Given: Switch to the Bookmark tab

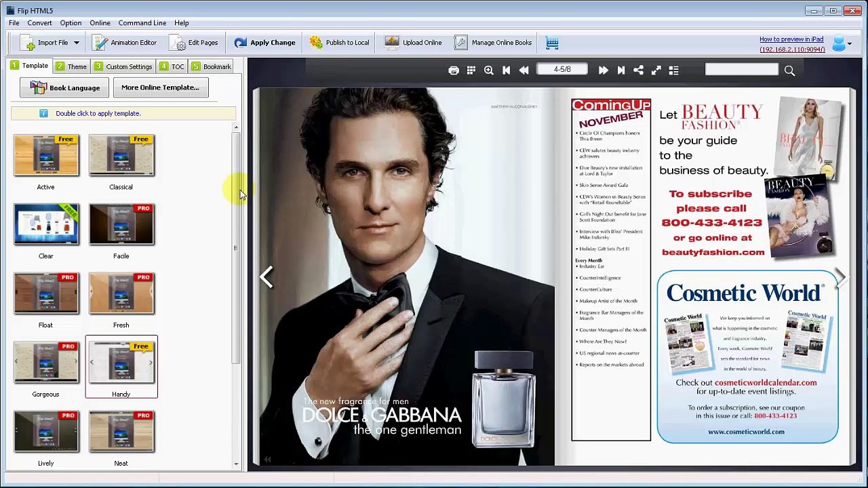Looking at the screenshot, I should click(x=212, y=66).
